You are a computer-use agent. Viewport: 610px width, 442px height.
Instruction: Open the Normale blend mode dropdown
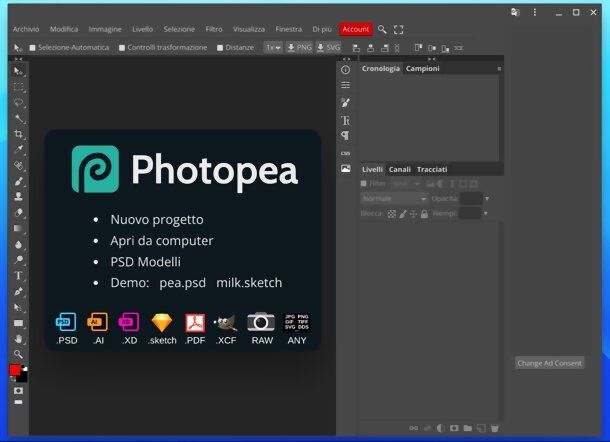point(394,198)
